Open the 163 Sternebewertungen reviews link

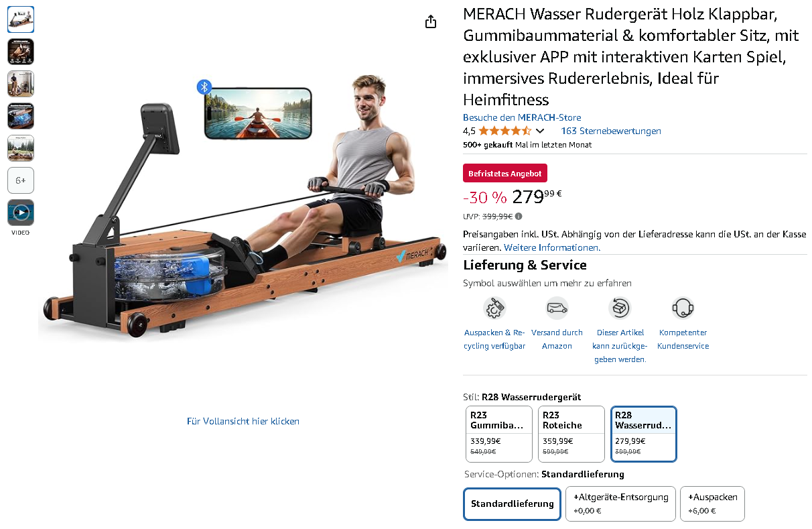[611, 131]
